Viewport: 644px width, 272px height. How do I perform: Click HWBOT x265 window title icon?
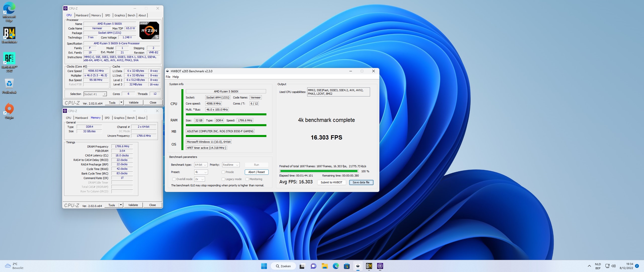(x=168, y=71)
